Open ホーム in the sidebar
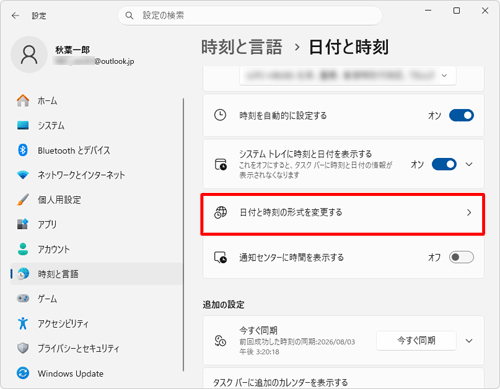Image resolution: width=500 pixels, height=389 pixels. (97, 100)
